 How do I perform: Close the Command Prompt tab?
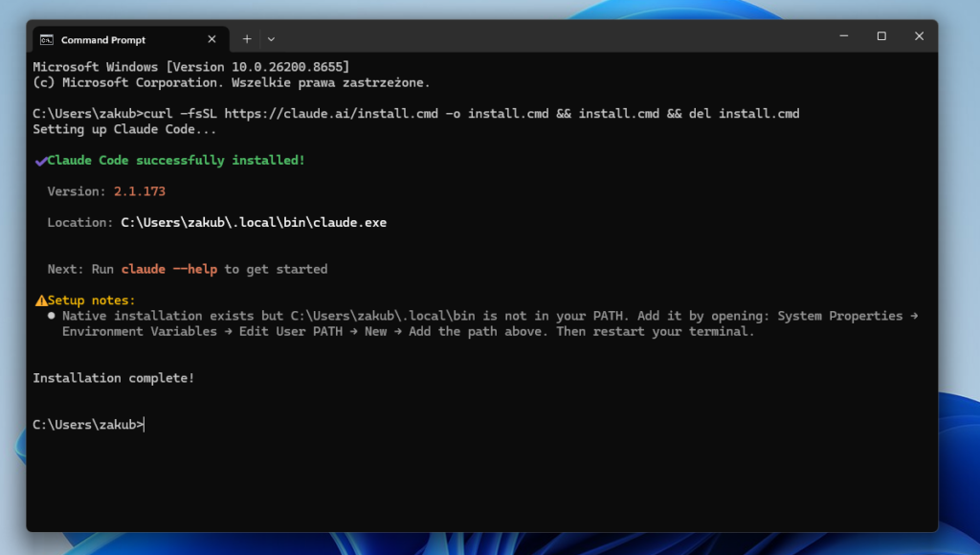[x=212, y=39]
